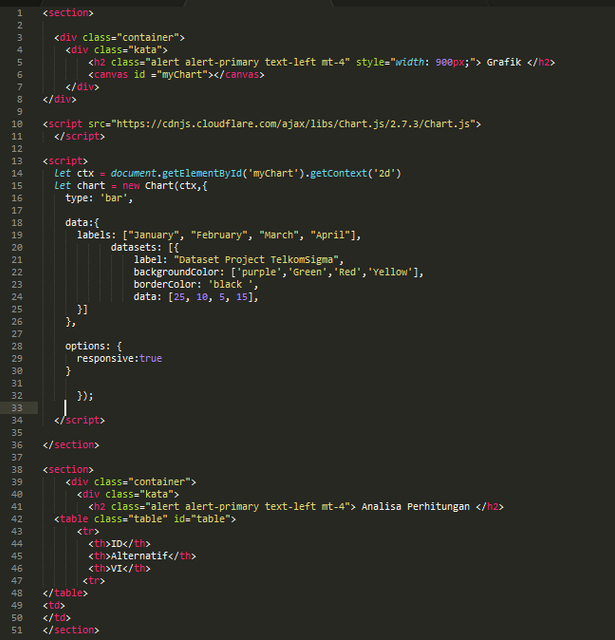Click the closing table tag on line 48
The height and width of the screenshot is (640, 615).
point(65,593)
